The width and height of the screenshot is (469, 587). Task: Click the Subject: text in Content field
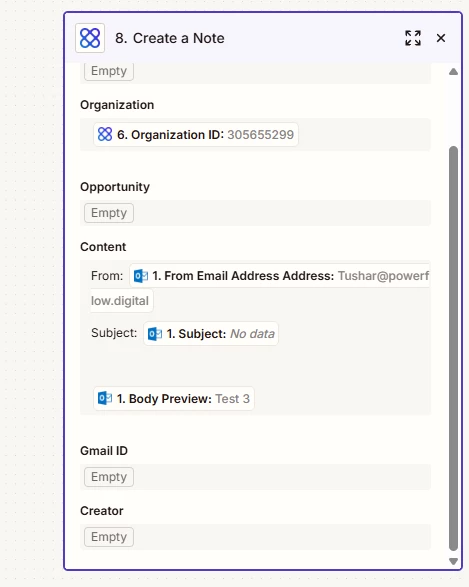tap(114, 333)
